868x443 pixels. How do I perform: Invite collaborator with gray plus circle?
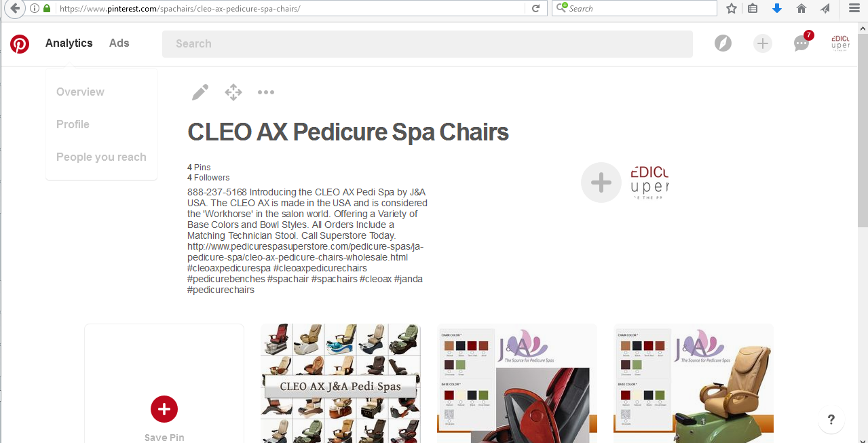click(x=601, y=182)
